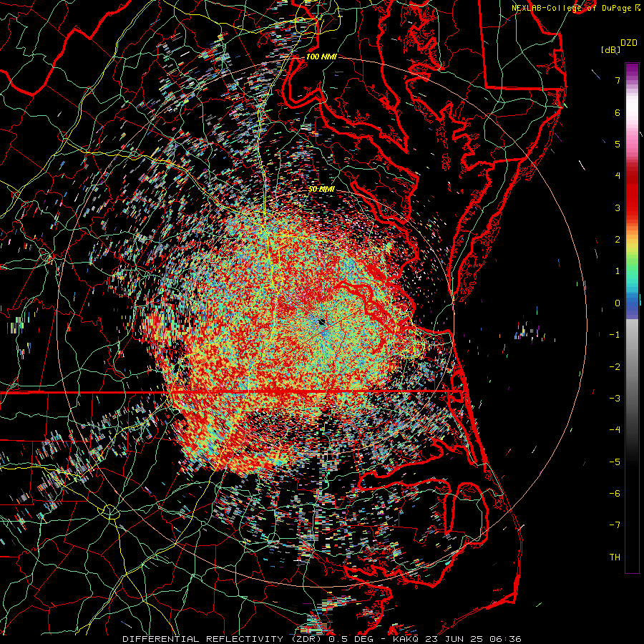Click the "TH" threshold label on scale
The height and width of the screenshot is (644, 644).
point(615,557)
